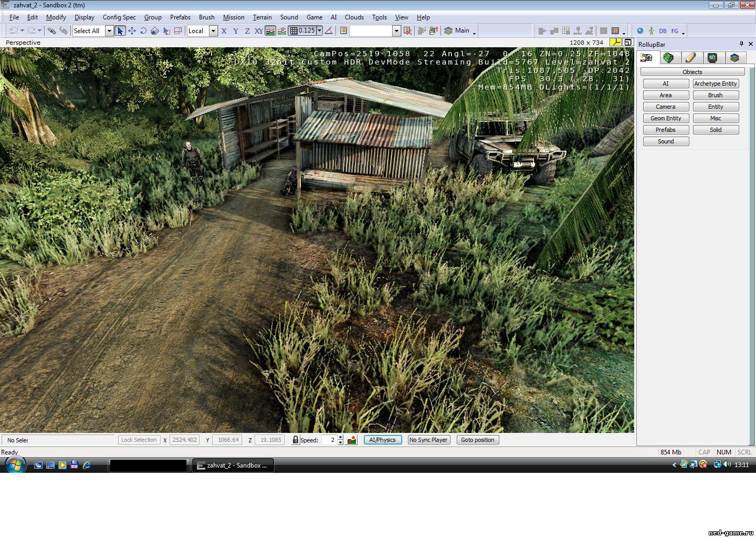Click the system tray volume icon
Viewport: 756px width, 538px height.
pyautogui.click(x=727, y=464)
